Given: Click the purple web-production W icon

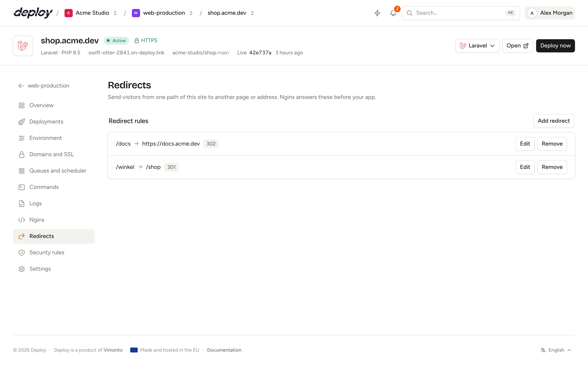Looking at the screenshot, I should tap(136, 13).
